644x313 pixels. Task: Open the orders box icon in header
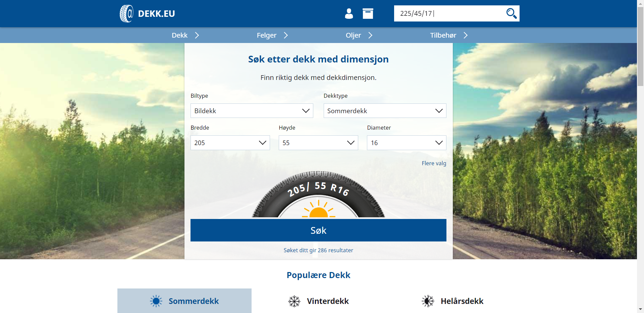pyautogui.click(x=368, y=13)
